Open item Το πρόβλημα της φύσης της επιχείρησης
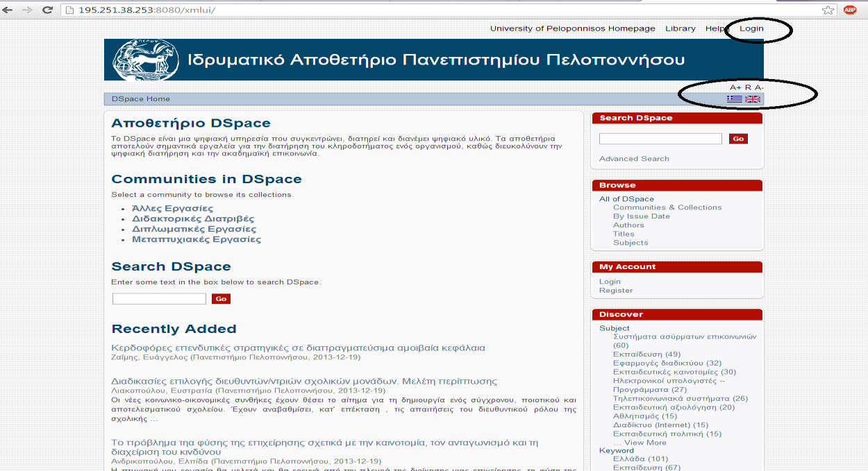868x471 pixels. [x=325, y=447]
